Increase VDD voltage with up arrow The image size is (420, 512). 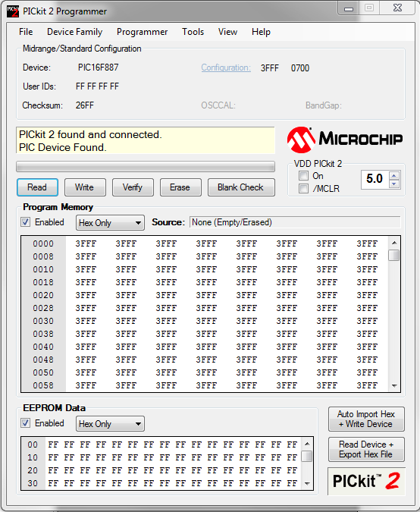pyautogui.click(x=394, y=176)
